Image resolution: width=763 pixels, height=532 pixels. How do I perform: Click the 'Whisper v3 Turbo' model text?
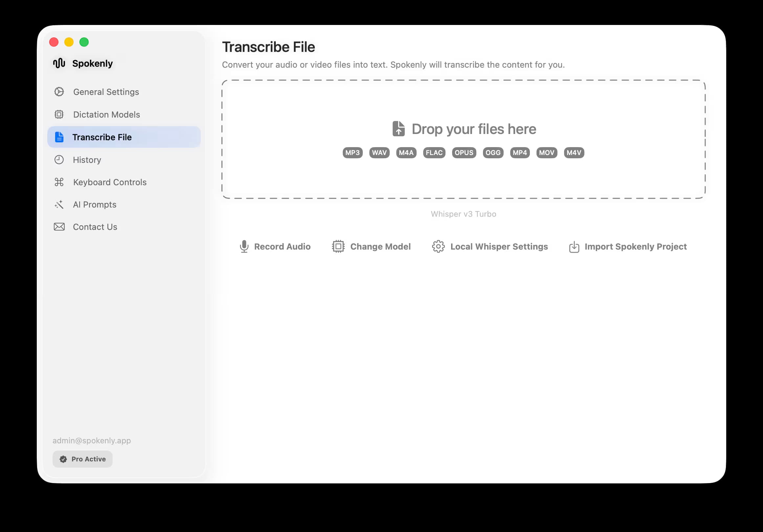point(464,214)
